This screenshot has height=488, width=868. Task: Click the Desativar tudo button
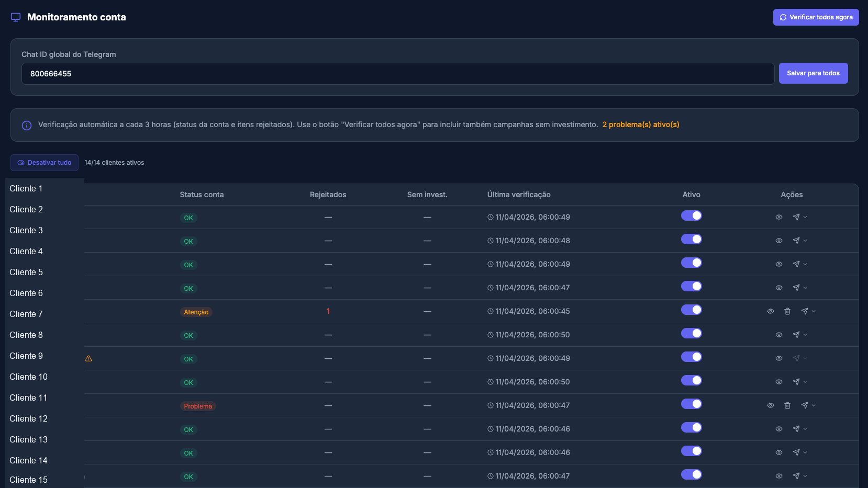44,163
